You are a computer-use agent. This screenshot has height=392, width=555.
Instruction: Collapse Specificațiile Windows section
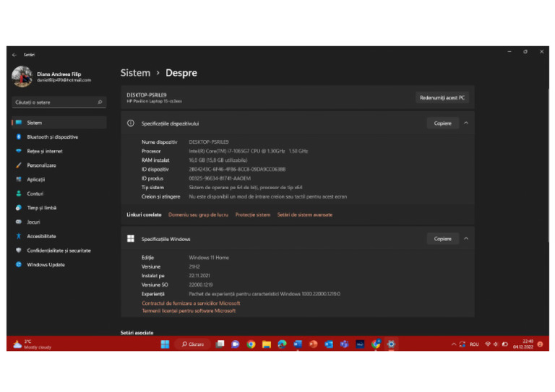466,239
